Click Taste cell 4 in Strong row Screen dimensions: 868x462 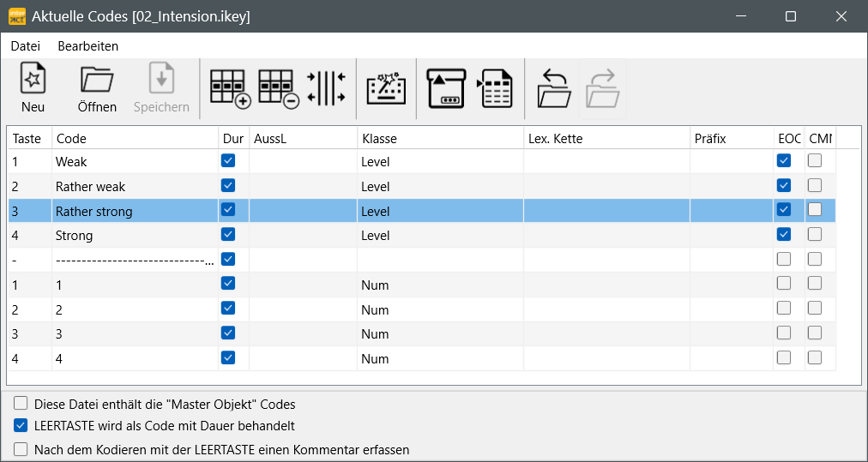tap(30, 235)
